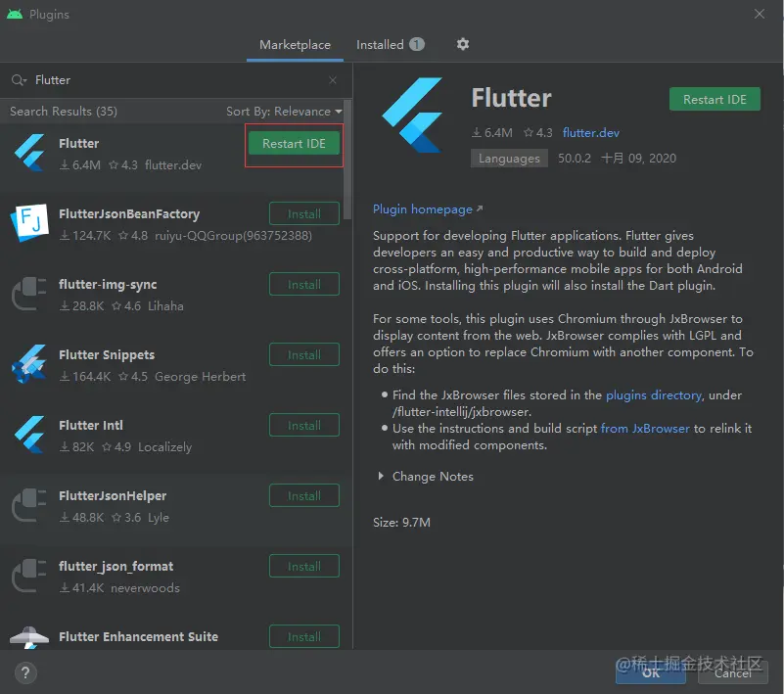Click the Languages tag
Screen dimensions: 784x694
[509, 159]
